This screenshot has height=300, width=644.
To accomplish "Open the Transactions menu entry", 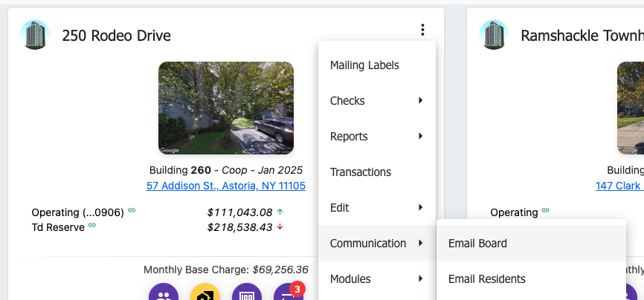I will (376, 172).
